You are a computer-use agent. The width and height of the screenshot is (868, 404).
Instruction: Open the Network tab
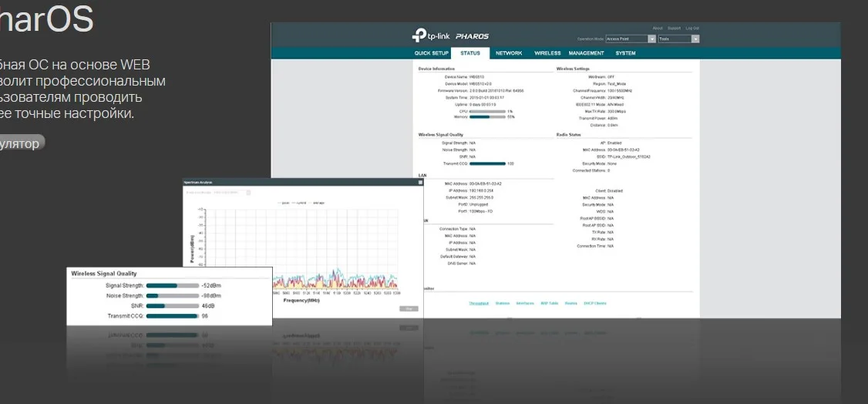click(509, 53)
